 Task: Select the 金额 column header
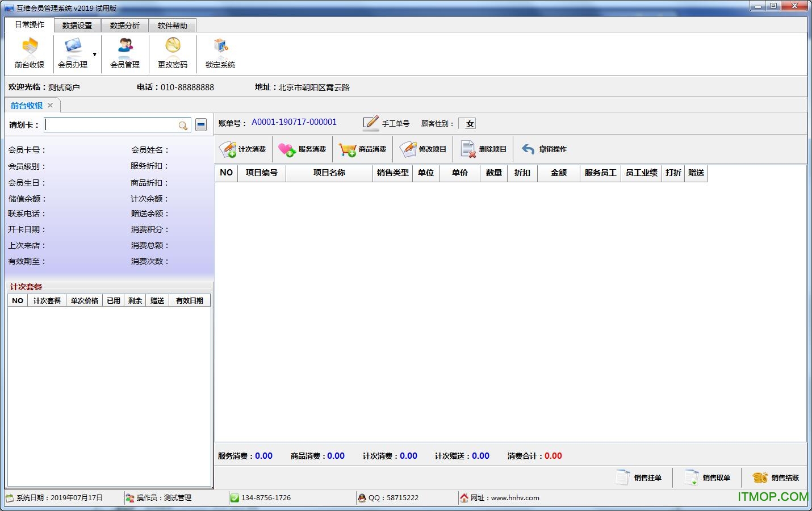pos(559,173)
